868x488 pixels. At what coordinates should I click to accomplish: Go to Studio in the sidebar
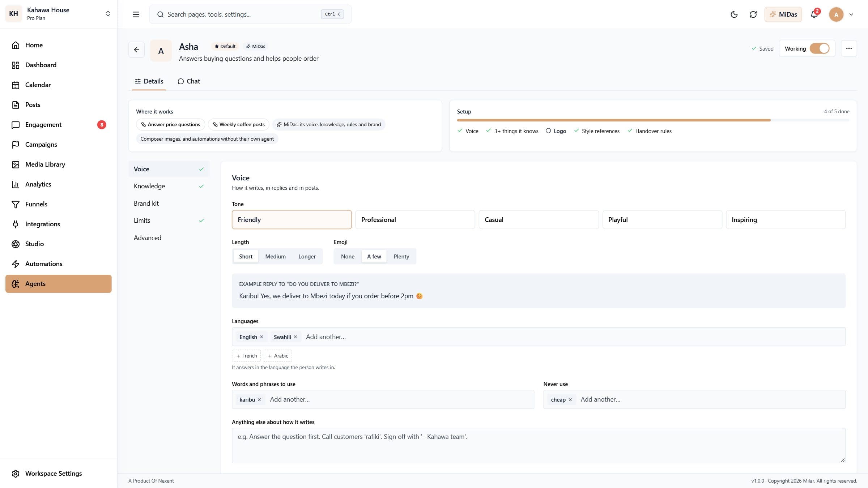click(x=59, y=244)
